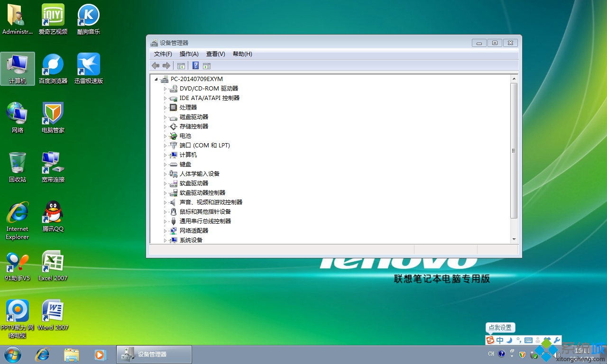607x364 pixels.
Task: Toggle the Sogou soft keyboard icon
Action: pyautogui.click(x=528, y=340)
